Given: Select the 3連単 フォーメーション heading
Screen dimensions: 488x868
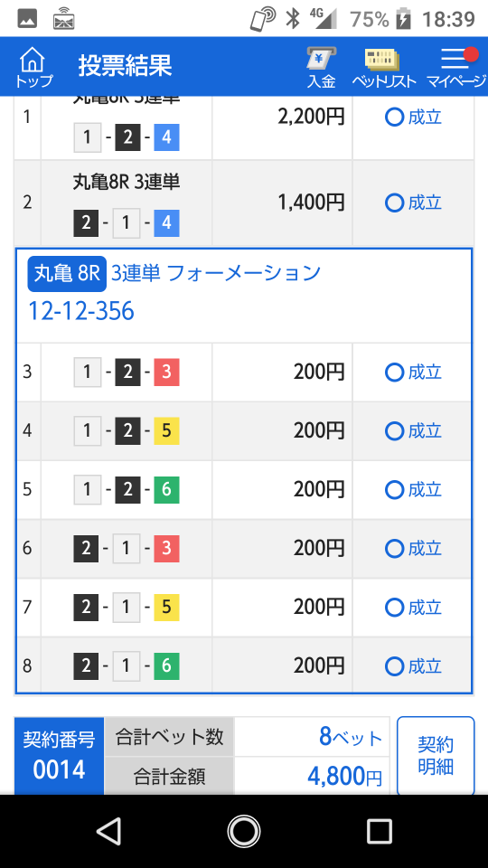Looking at the screenshot, I should coord(216,273).
